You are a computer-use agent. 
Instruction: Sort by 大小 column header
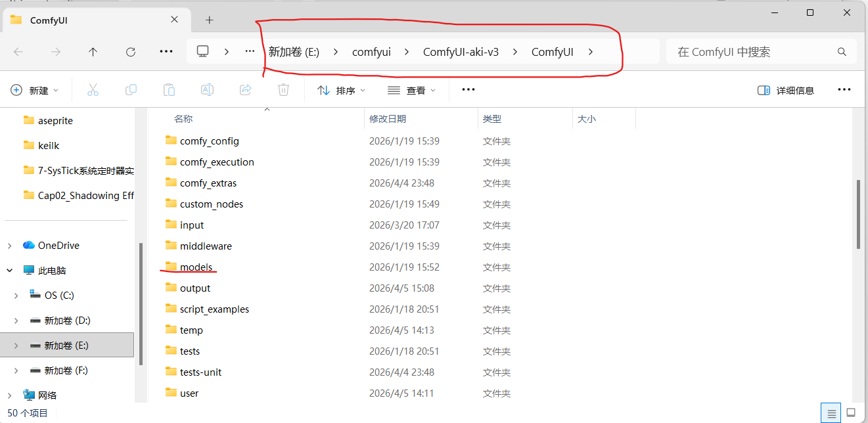tap(587, 119)
